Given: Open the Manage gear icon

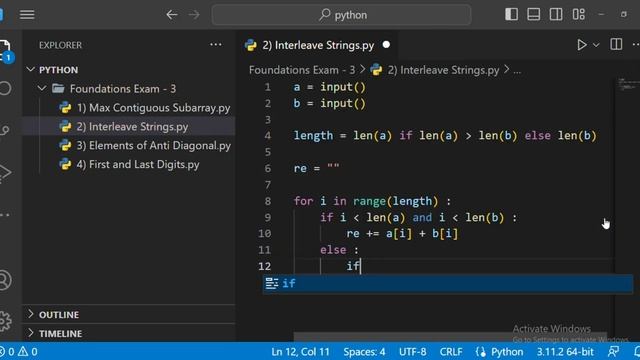Looking at the screenshot, I should 5,321.
